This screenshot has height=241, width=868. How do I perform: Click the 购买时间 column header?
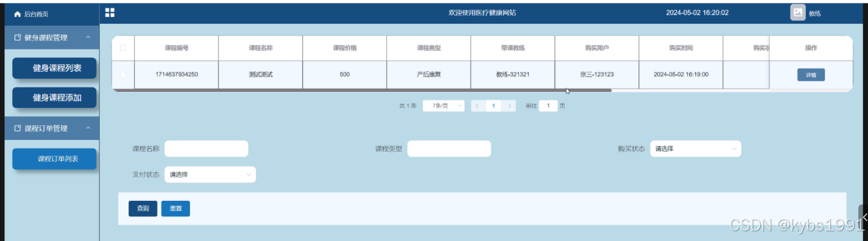(681, 48)
